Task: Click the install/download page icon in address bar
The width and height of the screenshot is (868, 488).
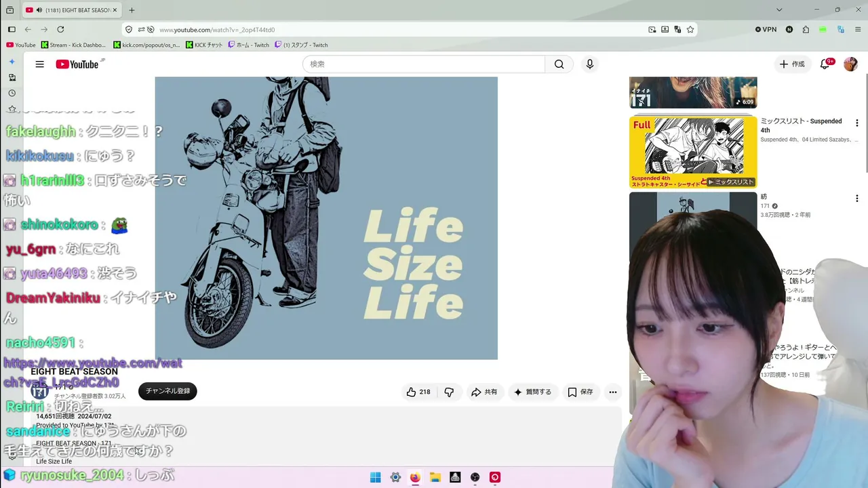Action: tap(665, 30)
